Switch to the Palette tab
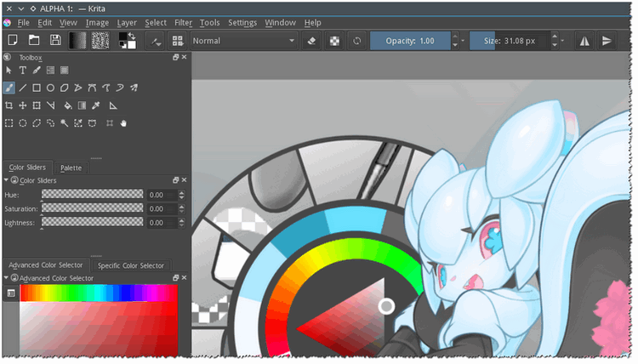Image resolution: width=638 pixels, height=364 pixels. coord(71,168)
